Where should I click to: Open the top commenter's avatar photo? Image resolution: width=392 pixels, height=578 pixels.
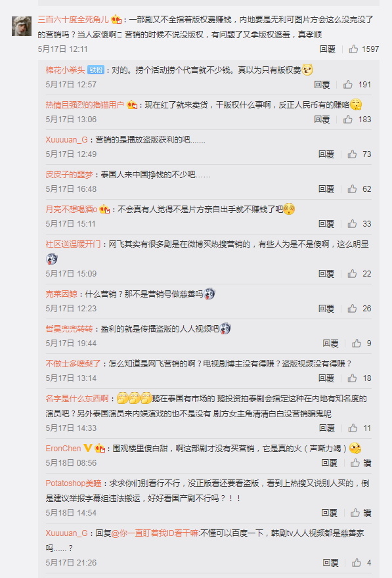(x=22, y=26)
